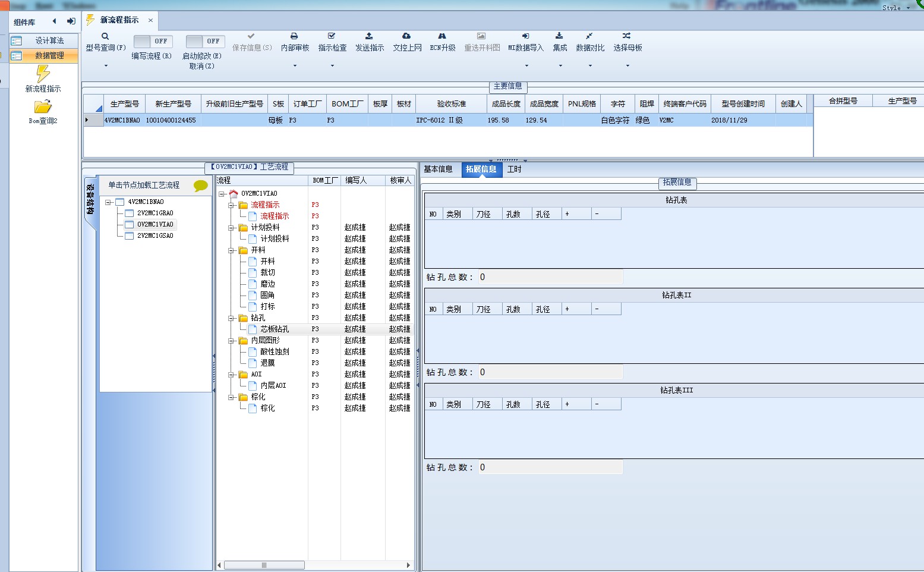
Task: Open 新流程指示 lightning icon in sidebar
Action: [x=43, y=74]
